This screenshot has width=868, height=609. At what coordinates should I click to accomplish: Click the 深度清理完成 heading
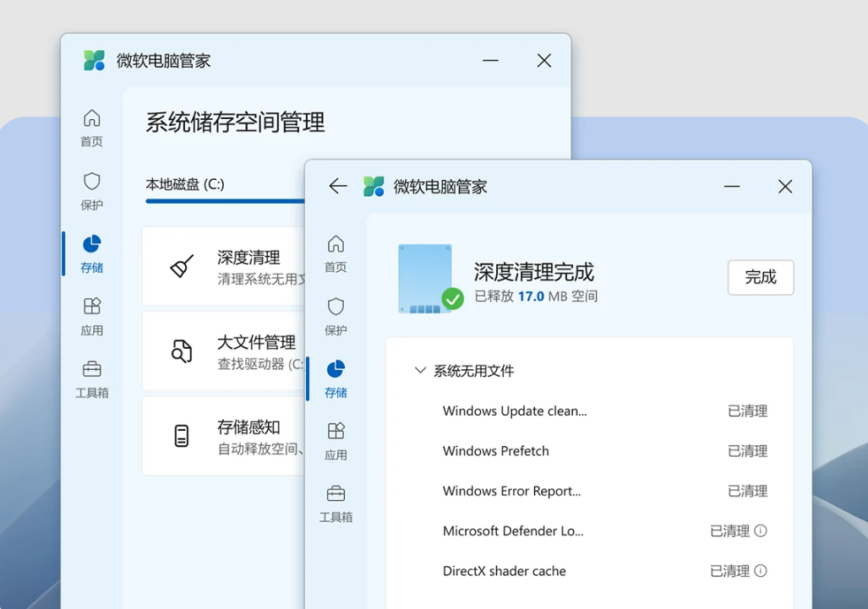click(x=533, y=272)
